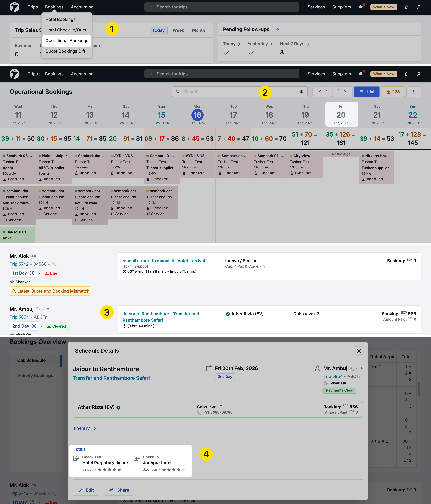Switch Trip Sales view to Week
This screenshot has width=431, height=504.
(x=178, y=30)
